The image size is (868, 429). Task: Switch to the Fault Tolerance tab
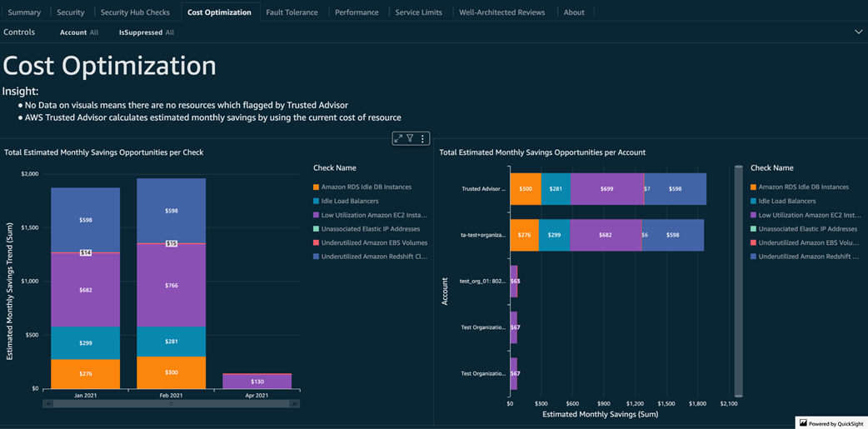tap(292, 12)
